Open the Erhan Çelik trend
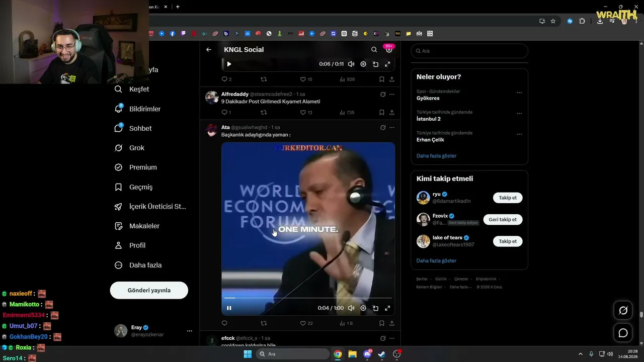The width and height of the screenshot is (644, 362). pos(430,140)
